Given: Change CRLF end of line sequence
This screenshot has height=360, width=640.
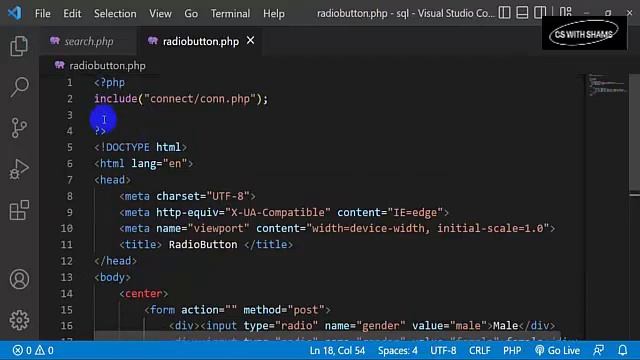Looking at the screenshot, I should [x=480, y=351].
